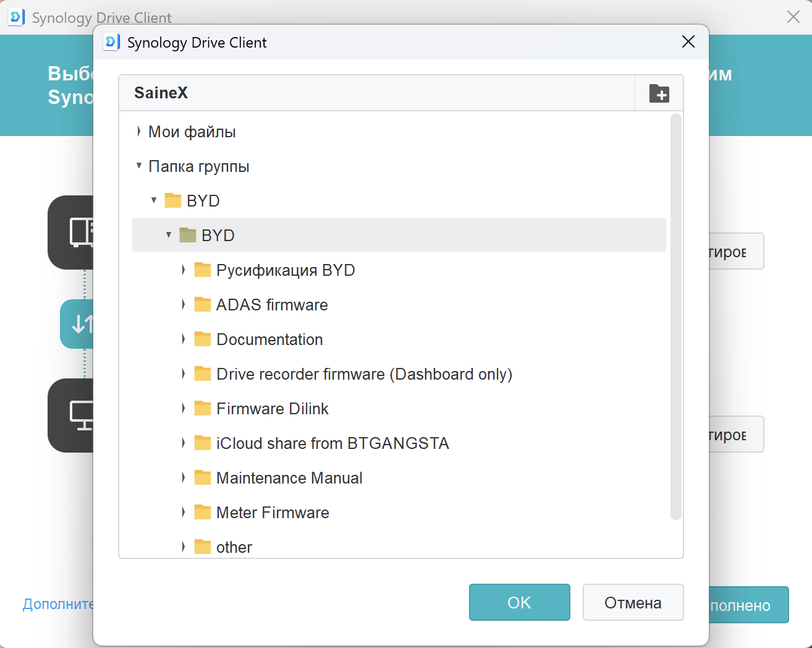Click the Русификация BYD folder icon
The image size is (812, 648).
tap(202, 270)
